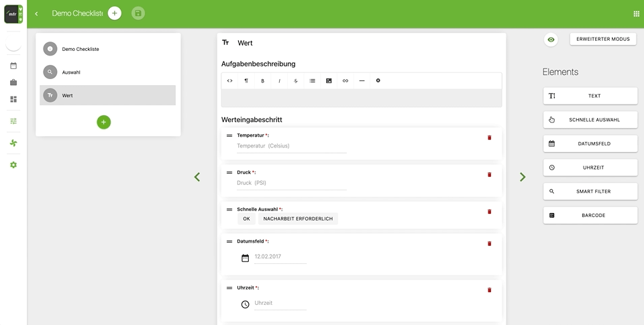The image size is (644, 325).
Task: Select the OK quick choice option
Action: tap(246, 218)
